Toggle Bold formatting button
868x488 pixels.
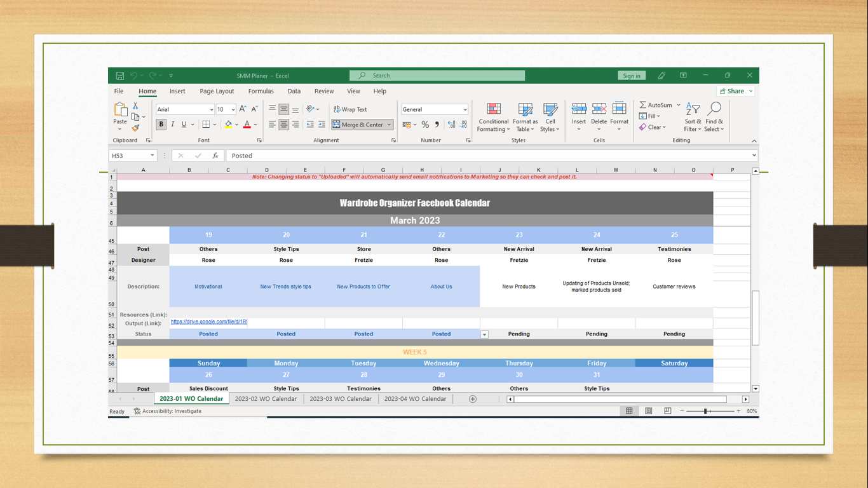click(x=161, y=125)
